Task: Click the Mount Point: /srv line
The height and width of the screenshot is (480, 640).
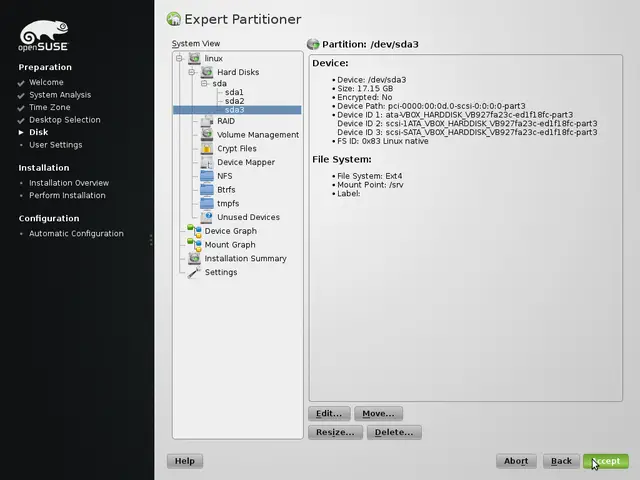Action: [370, 185]
